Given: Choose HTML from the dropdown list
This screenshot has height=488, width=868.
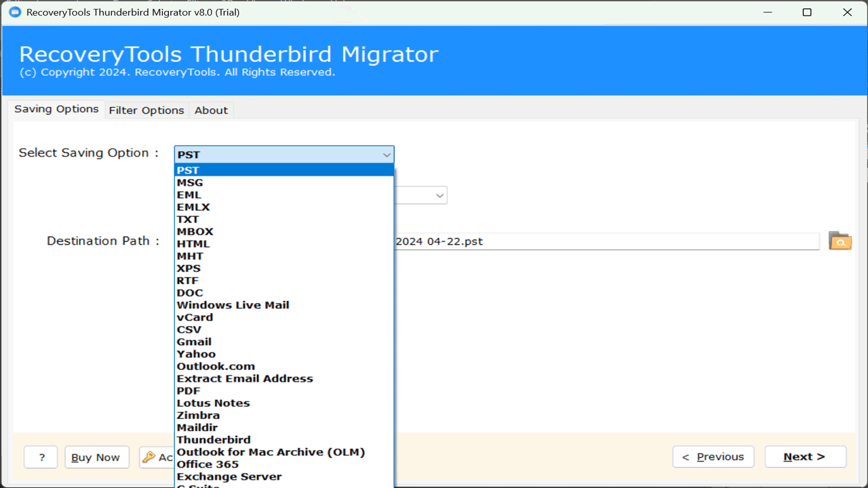Looking at the screenshot, I should point(284,243).
